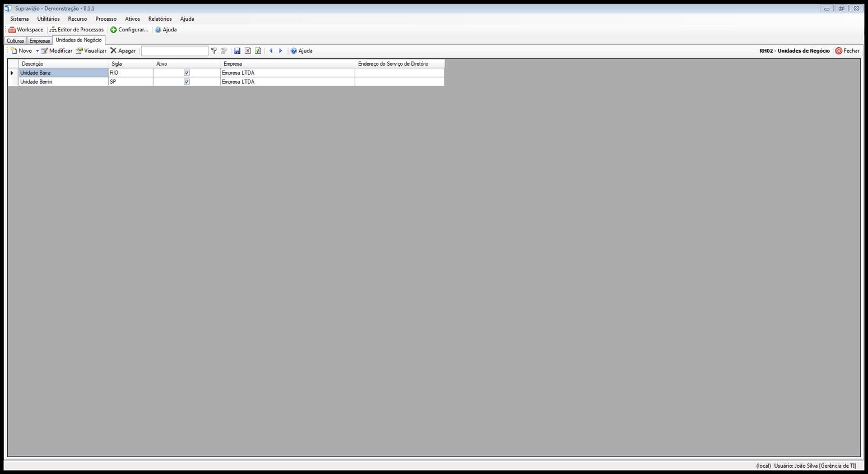This screenshot has height=474, width=868.
Task: Click the red X document icon
Action: 248,50
